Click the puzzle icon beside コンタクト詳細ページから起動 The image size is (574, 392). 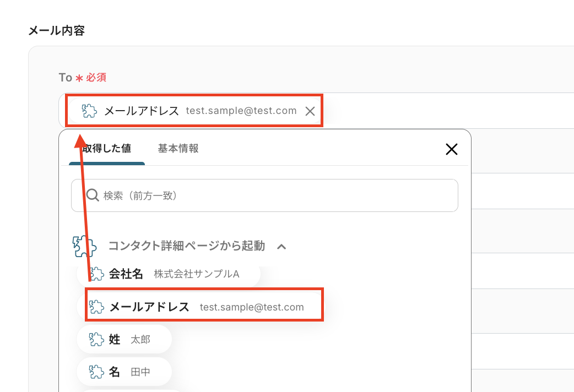click(x=85, y=246)
